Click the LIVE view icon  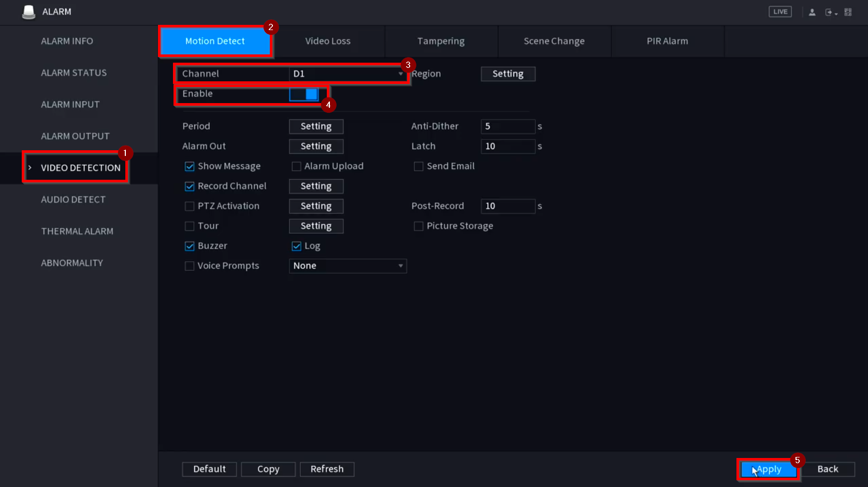[780, 11]
